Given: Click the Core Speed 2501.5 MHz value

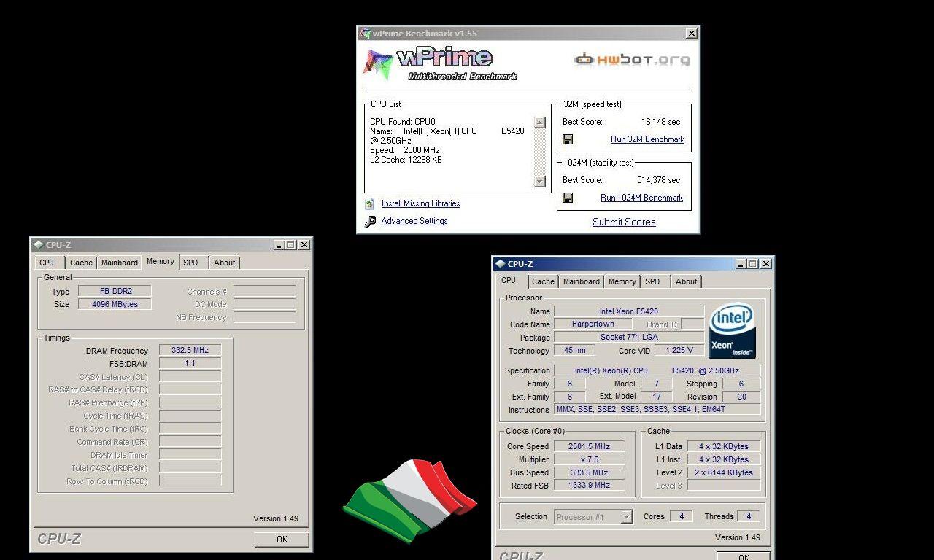Looking at the screenshot, I should (590, 446).
